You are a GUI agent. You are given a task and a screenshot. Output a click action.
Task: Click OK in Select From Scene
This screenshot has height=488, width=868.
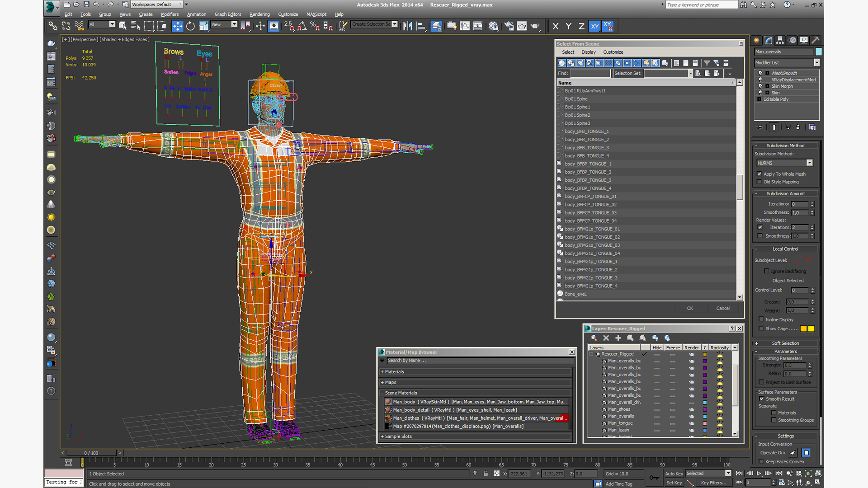(x=690, y=308)
